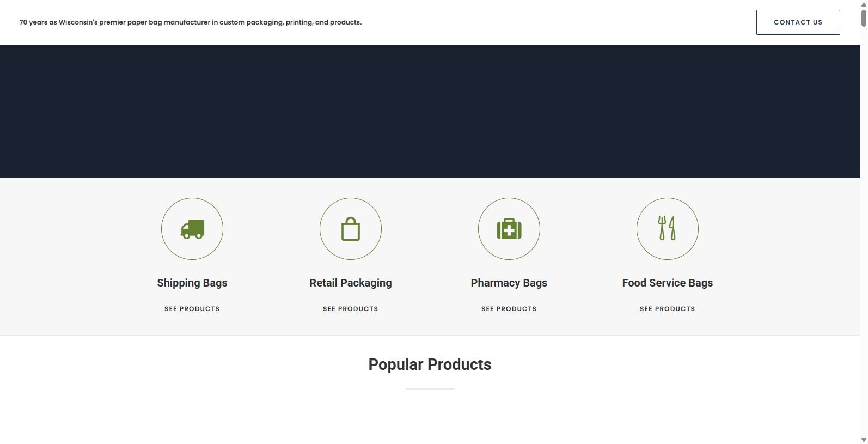Image resolution: width=868 pixels, height=444 pixels.
Task: Click the scrollbar down arrow
Action: coord(864,440)
